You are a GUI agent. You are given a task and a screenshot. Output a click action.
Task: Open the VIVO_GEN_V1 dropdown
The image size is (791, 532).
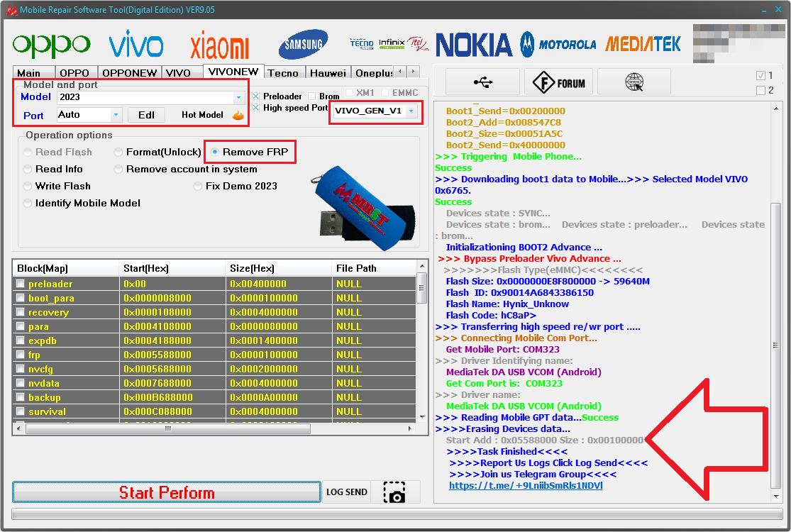click(x=411, y=111)
